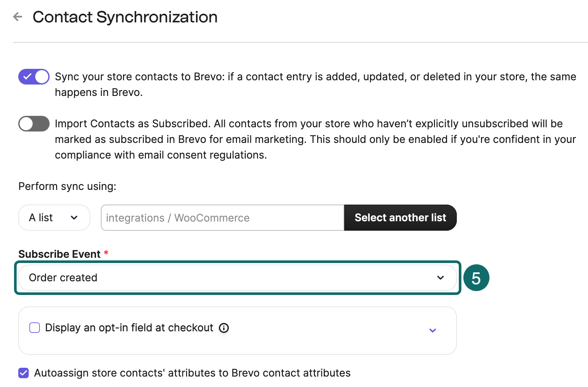This screenshot has width=588, height=387.
Task: Disable the Brevo store contact sync toggle
Action: 34,77
